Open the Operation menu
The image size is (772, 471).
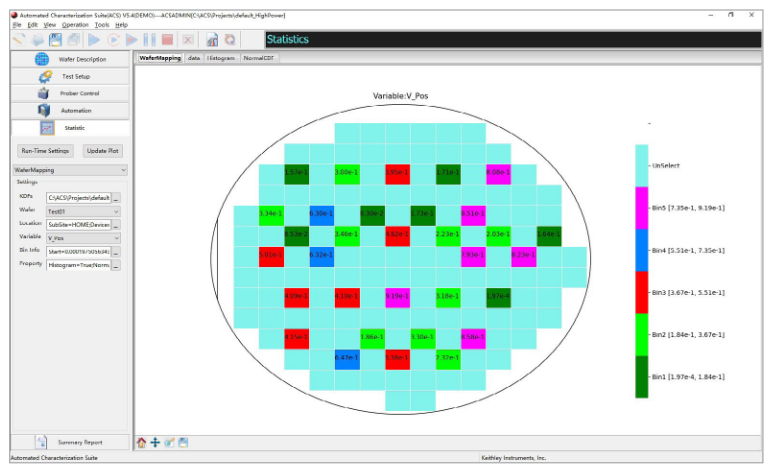89,24
